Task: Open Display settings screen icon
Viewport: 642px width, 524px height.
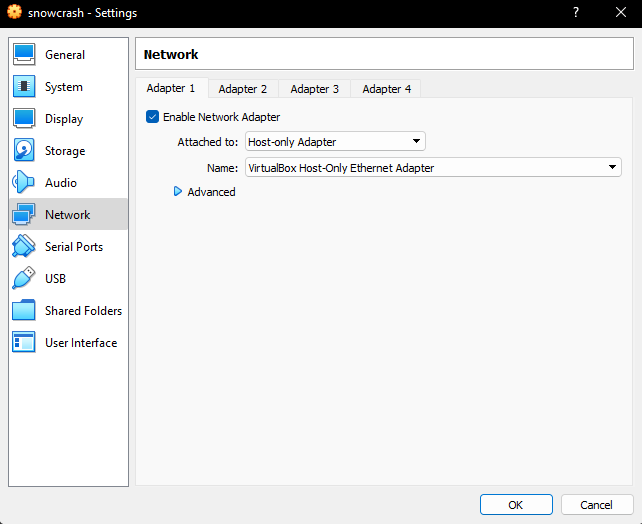Action: pos(24,118)
